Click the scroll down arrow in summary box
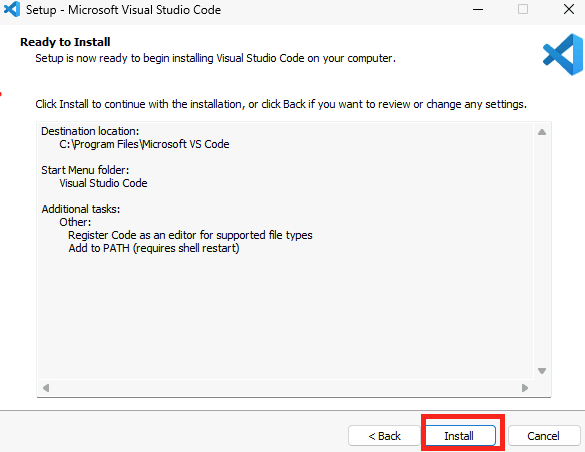The width and height of the screenshot is (585, 452). pos(542,371)
